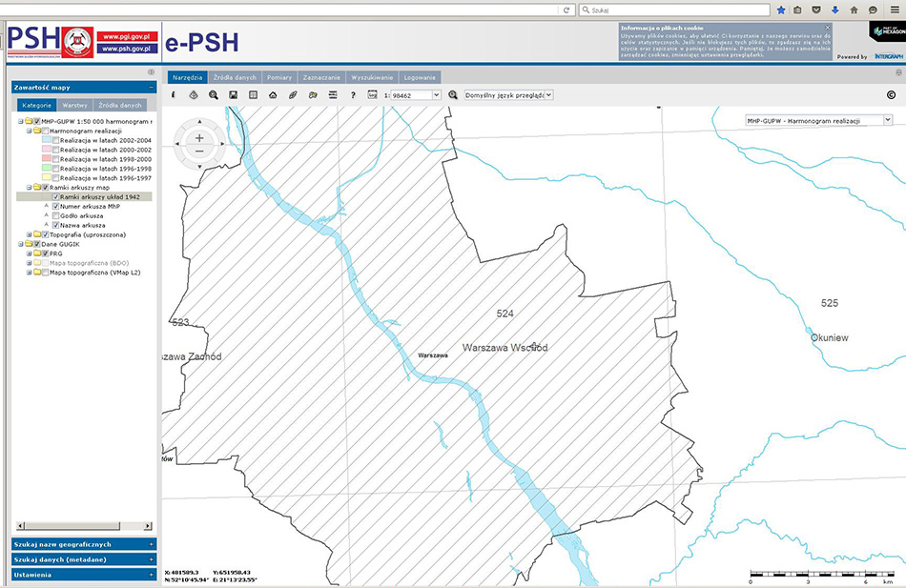Click the info (i) tool icon
This screenshot has height=588, width=906.
(x=173, y=95)
